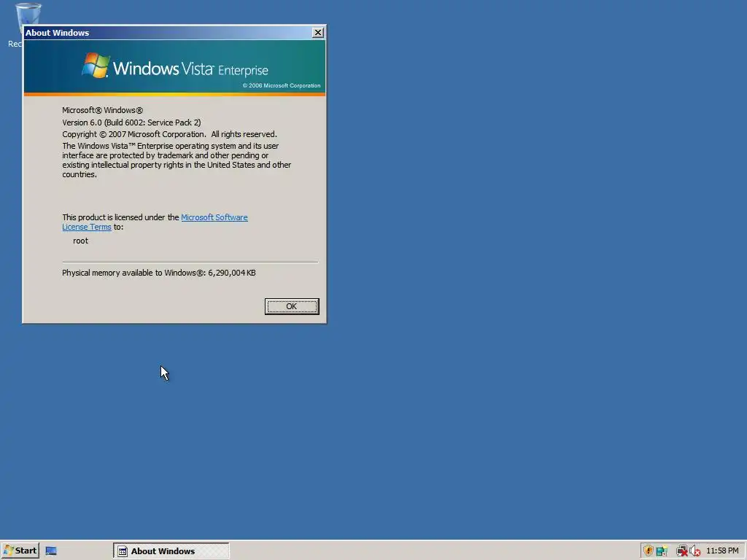The width and height of the screenshot is (747, 560).
Task: Click the Version 6.0 Build 6002 text
Action: (x=131, y=122)
